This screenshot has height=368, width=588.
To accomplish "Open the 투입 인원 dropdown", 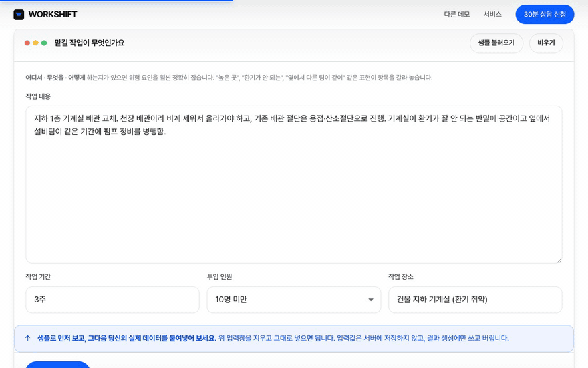I will tap(293, 300).
